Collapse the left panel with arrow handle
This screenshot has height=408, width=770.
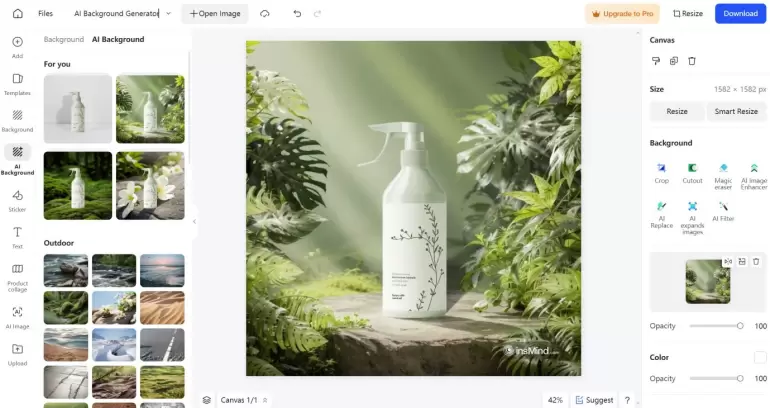(194, 222)
